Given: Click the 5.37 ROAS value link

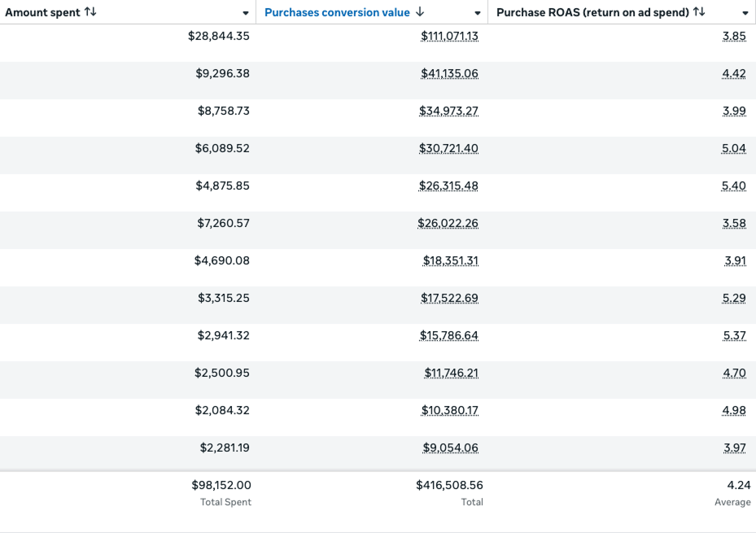Looking at the screenshot, I should coord(734,336).
